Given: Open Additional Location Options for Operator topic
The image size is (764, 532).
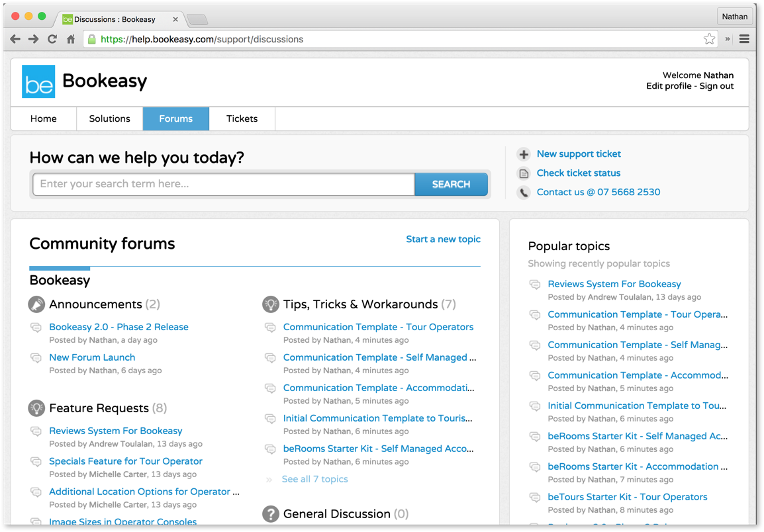Looking at the screenshot, I should coord(144,492).
